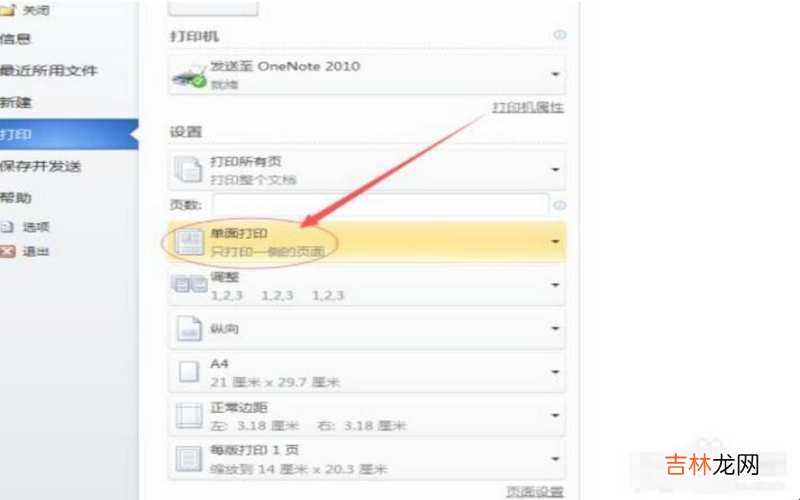Click the A4 paper size icon
This screenshot has height=500, width=800.
coord(188,371)
